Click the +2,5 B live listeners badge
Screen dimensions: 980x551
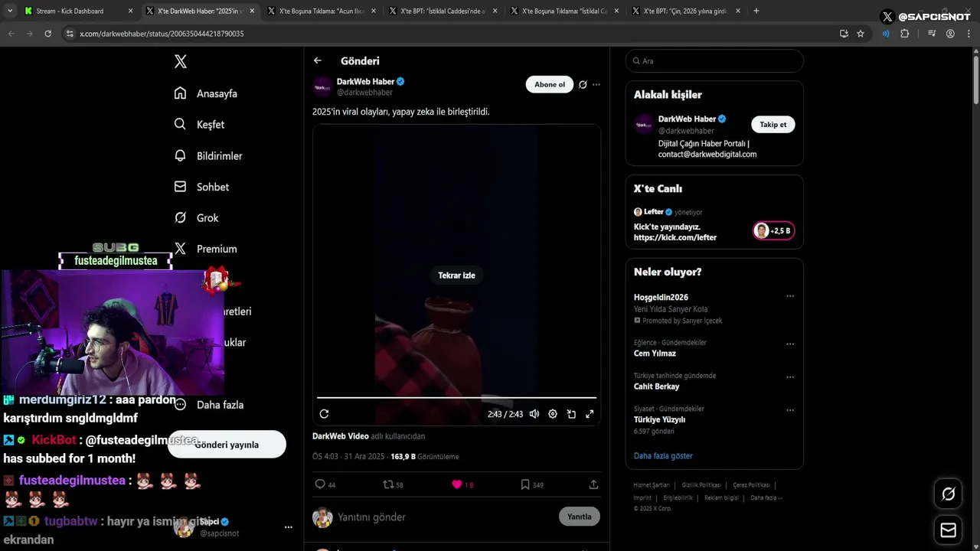click(x=774, y=230)
